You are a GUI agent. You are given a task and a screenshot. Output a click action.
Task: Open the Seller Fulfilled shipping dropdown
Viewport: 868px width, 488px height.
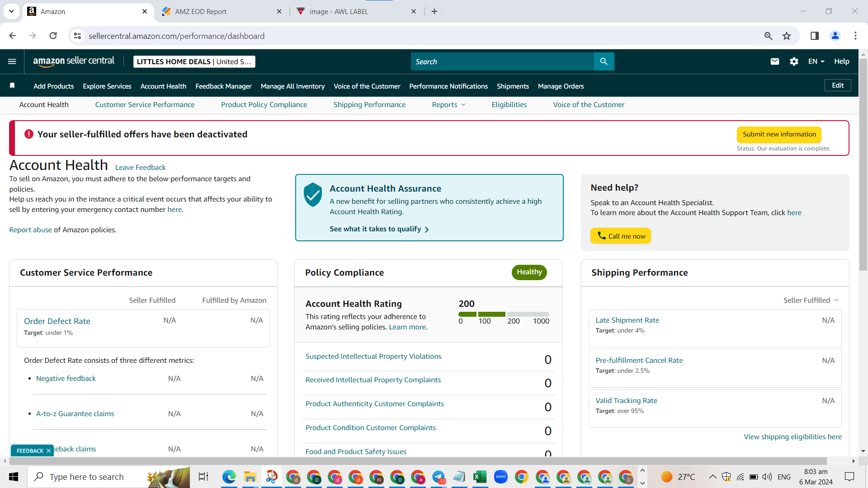[x=811, y=300]
